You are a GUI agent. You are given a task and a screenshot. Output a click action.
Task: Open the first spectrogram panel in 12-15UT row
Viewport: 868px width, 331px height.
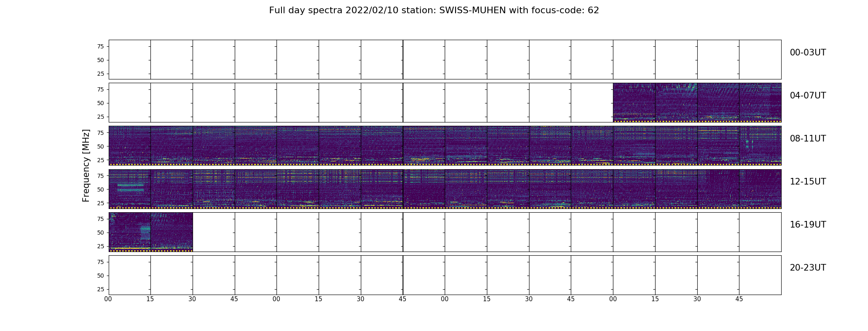pos(130,189)
